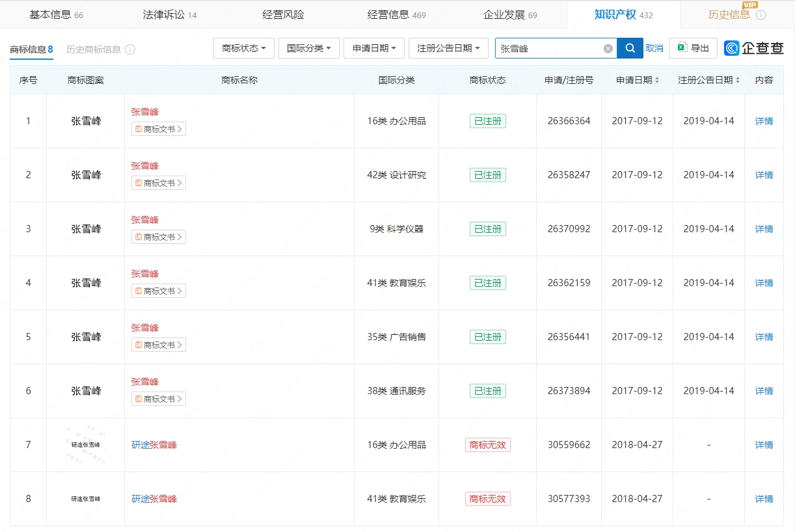The height and width of the screenshot is (532, 795).
Task: Click 张雪峰 trademark name in row 3
Action: (x=145, y=220)
